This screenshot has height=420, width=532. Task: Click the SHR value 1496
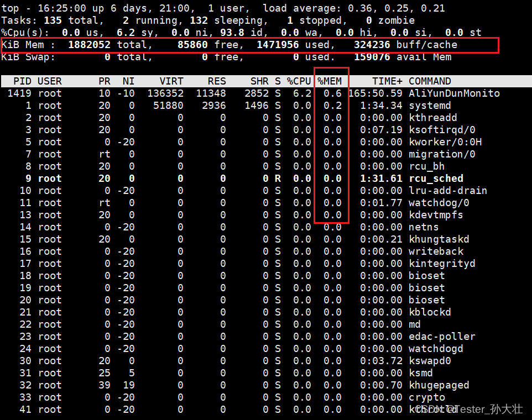pyautogui.click(x=256, y=106)
